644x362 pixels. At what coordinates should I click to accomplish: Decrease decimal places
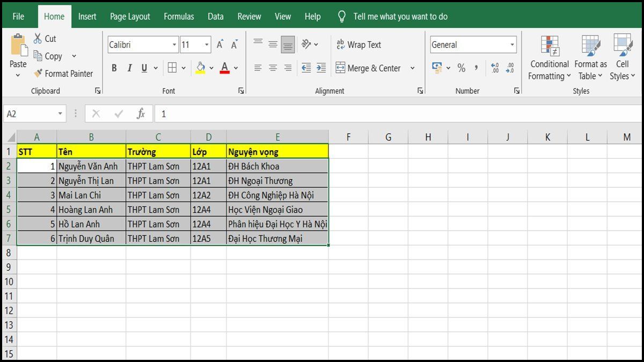click(509, 68)
